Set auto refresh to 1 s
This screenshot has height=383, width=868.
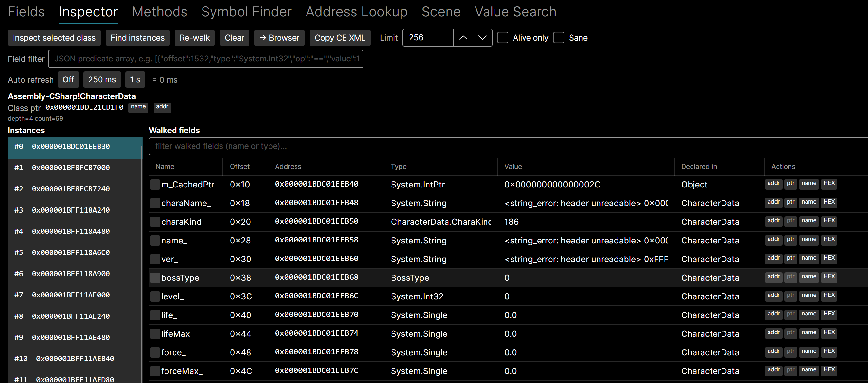coord(135,79)
